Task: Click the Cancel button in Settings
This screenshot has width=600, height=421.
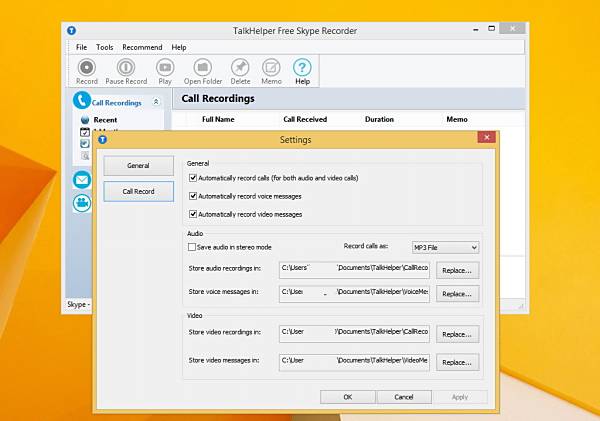Action: pos(404,397)
